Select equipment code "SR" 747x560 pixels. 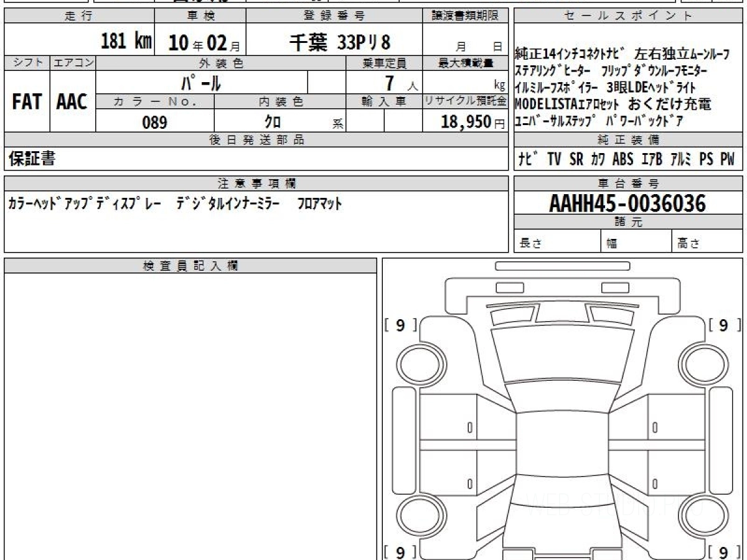pos(576,159)
